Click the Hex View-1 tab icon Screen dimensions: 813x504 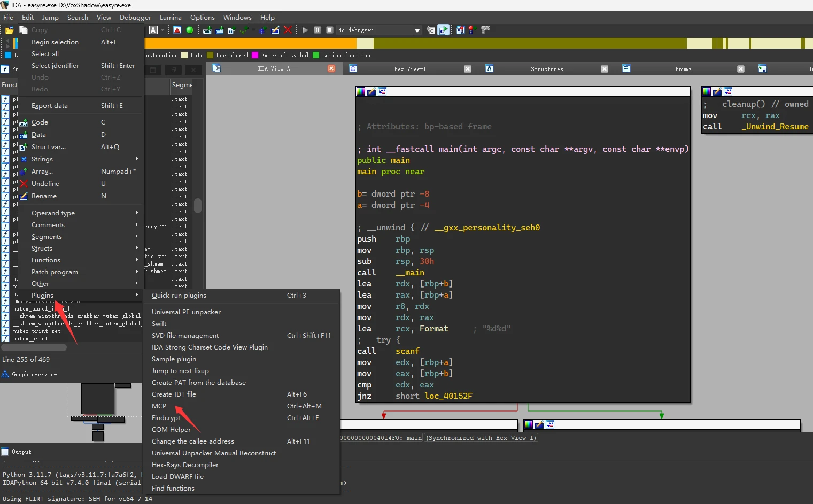[x=353, y=68]
